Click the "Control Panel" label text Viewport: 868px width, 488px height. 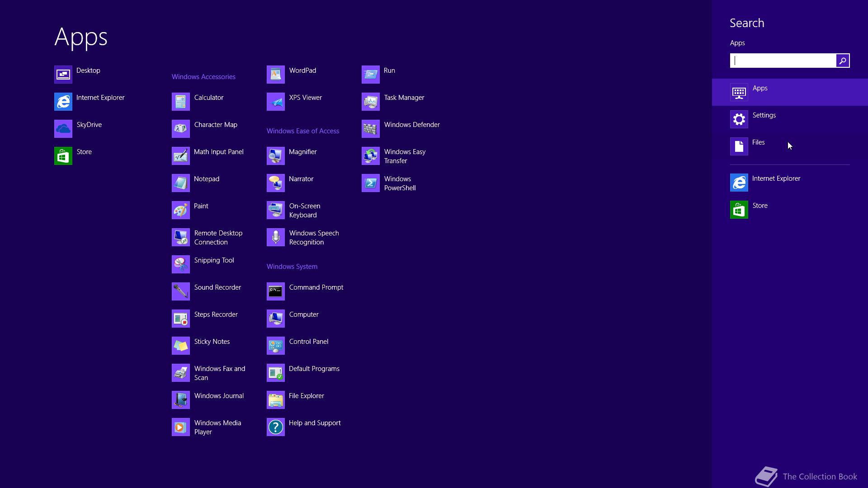(309, 342)
